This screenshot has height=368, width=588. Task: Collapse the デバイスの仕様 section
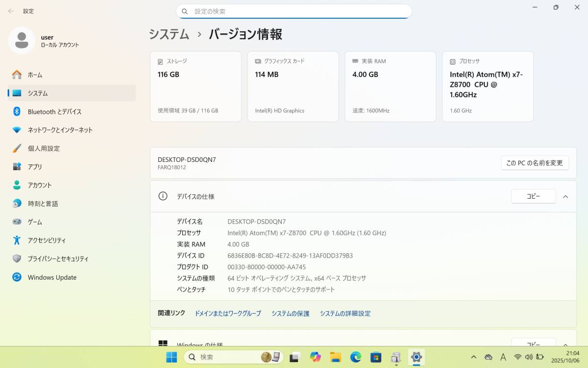pyautogui.click(x=565, y=196)
